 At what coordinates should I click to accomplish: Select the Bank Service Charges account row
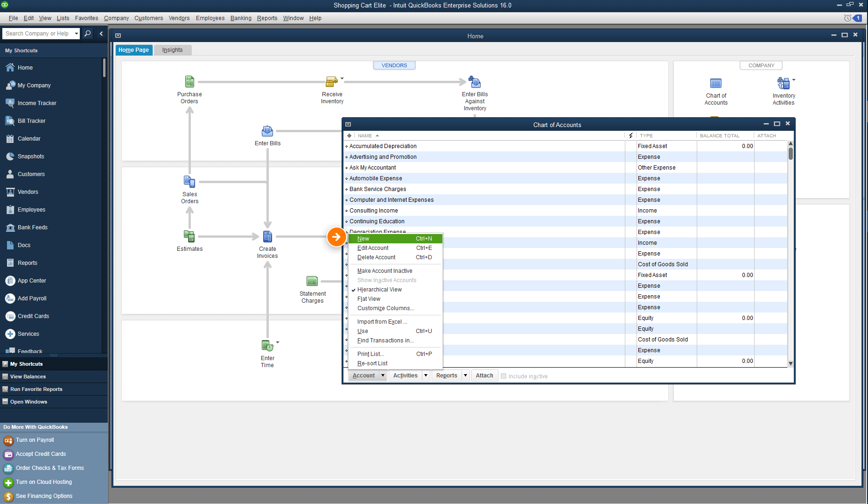[565, 189]
